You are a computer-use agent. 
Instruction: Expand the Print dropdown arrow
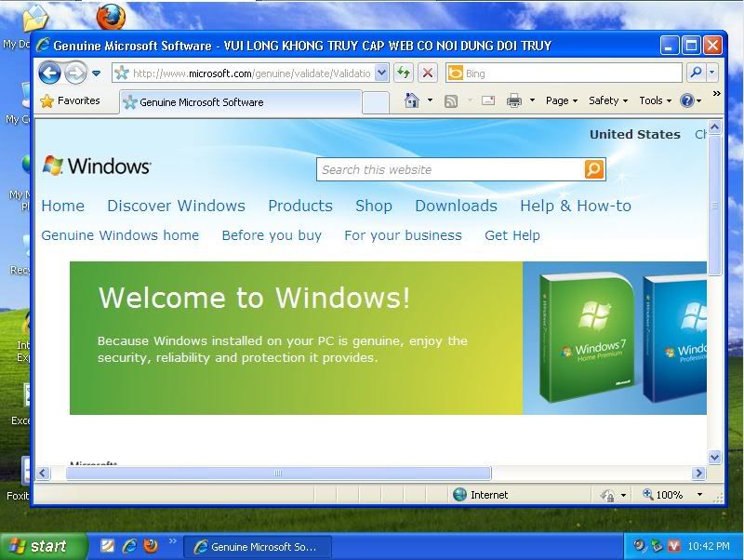pyautogui.click(x=532, y=100)
